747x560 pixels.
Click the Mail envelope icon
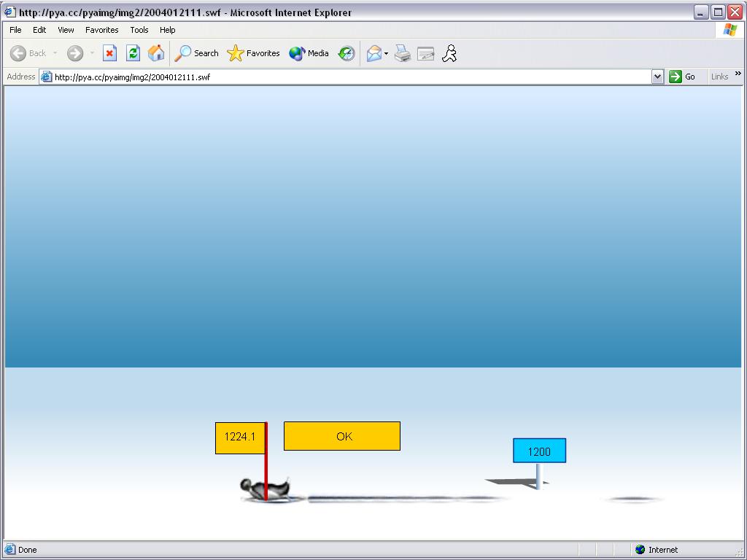373,53
